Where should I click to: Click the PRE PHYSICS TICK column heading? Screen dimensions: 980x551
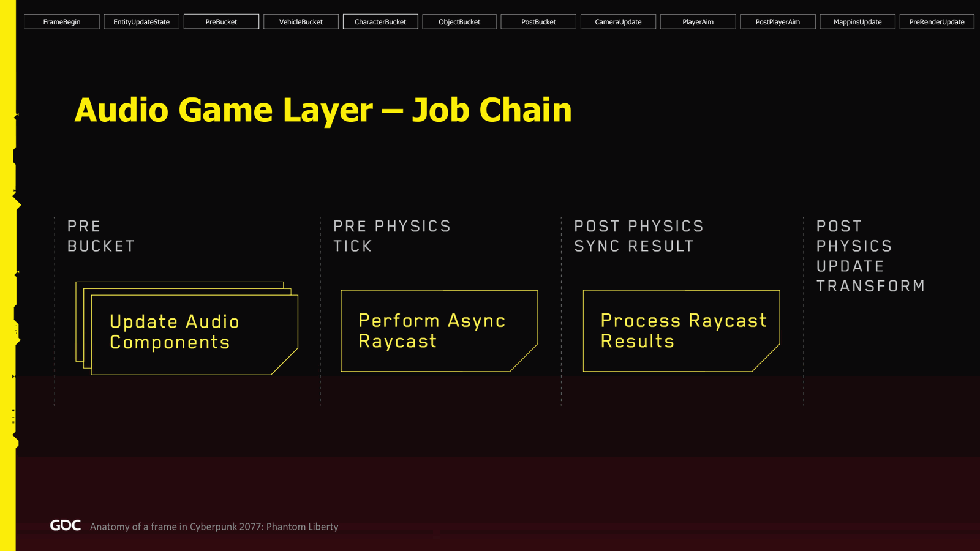click(392, 236)
